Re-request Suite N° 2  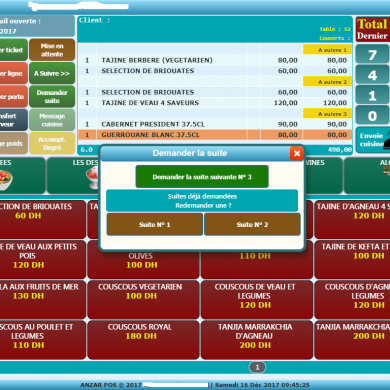click(x=252, y=225)
